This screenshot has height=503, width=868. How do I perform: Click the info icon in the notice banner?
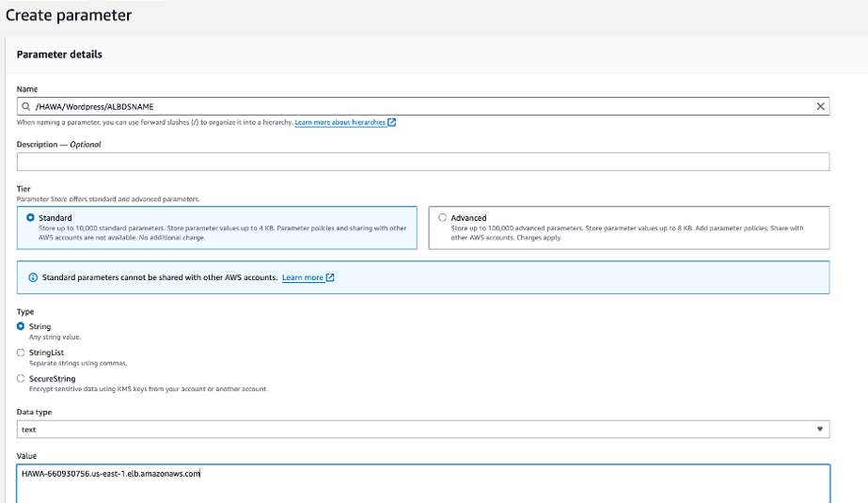coord(33,277)
